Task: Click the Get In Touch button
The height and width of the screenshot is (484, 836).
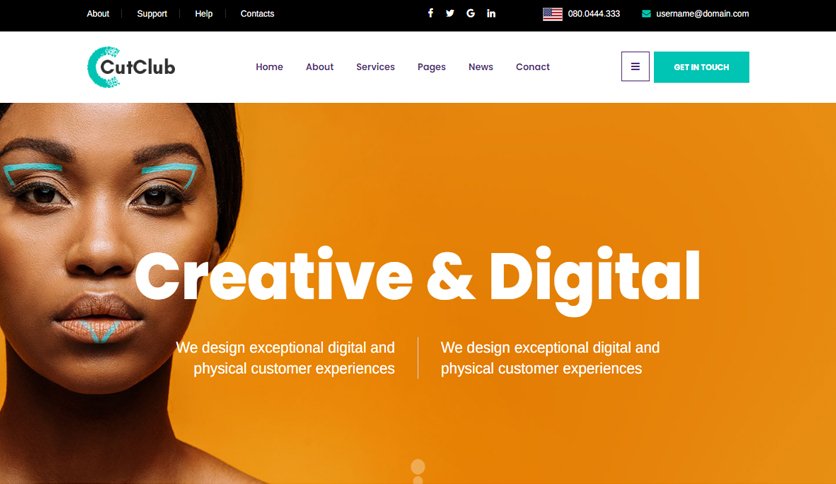Action: (701, 67)
